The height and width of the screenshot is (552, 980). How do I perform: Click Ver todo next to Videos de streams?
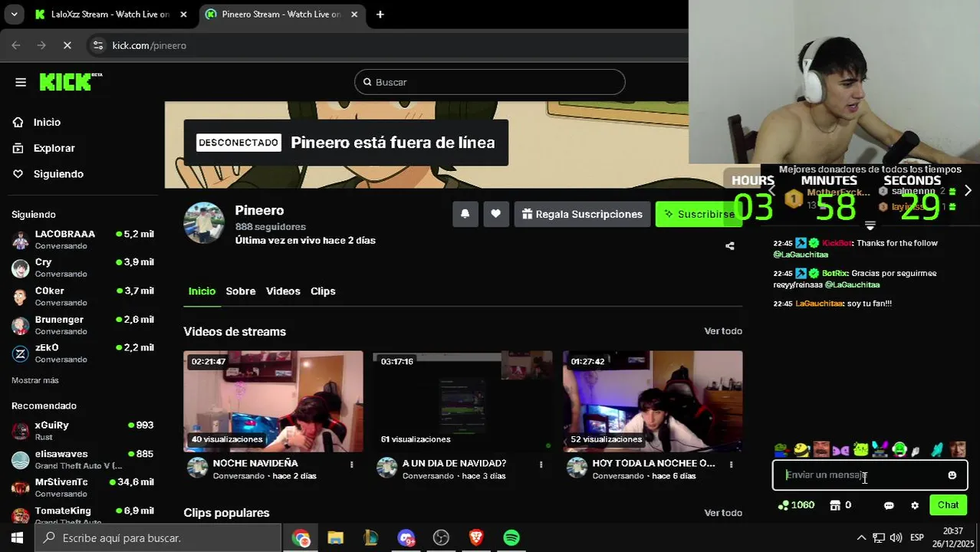pyautogui.click(x=723, y=331)
